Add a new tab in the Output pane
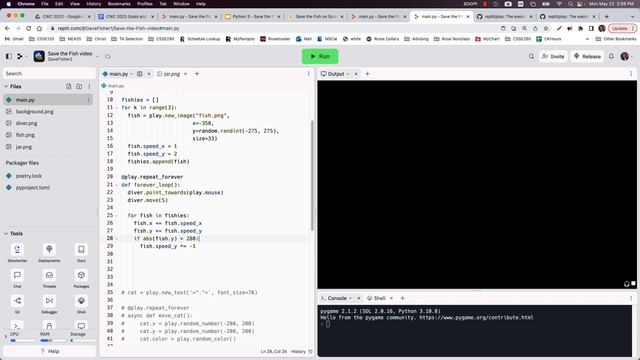 click(x=367, y=74)
